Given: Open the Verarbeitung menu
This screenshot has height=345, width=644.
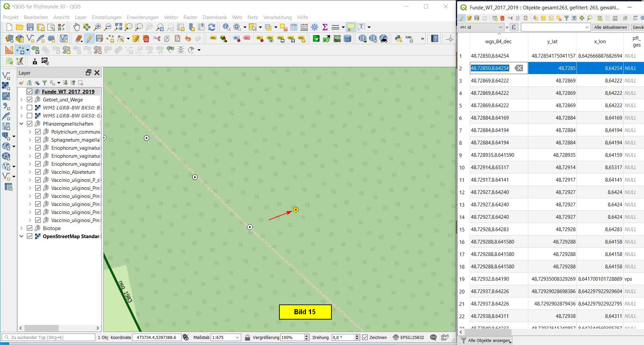Looking at the screenshot, I should coord(277,17).
